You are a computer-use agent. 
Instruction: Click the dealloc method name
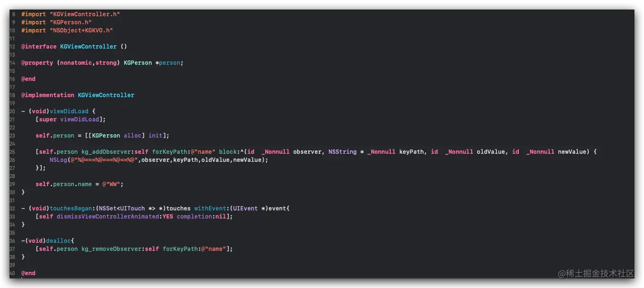click(58, 241)
